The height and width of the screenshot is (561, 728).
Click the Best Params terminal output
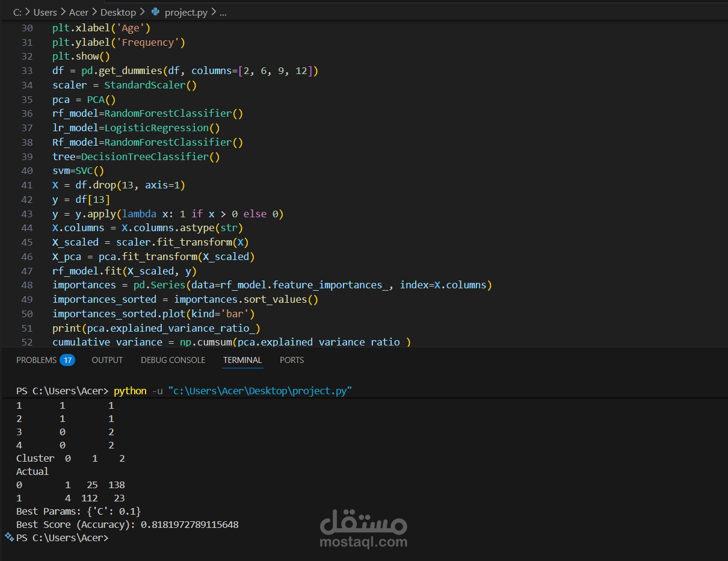(79, 511)
